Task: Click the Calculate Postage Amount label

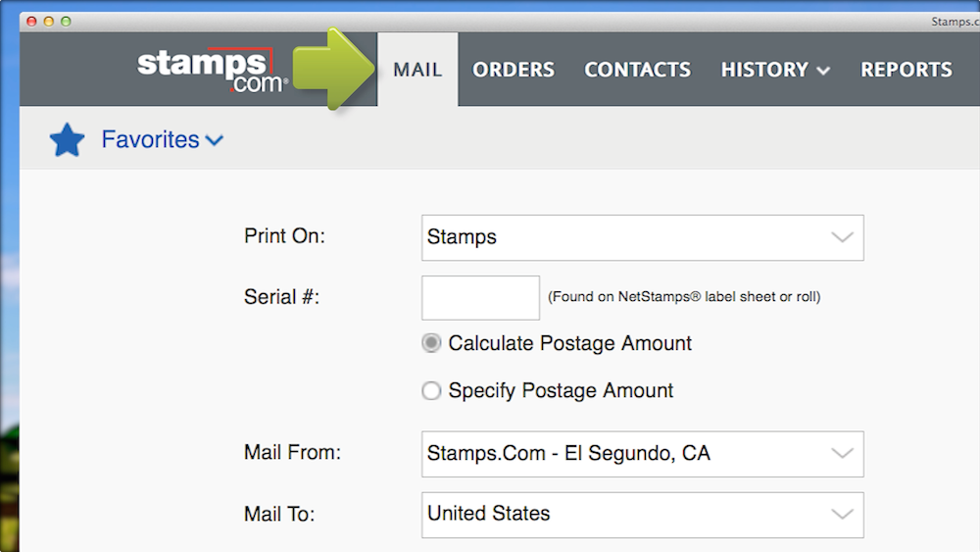Action: pos(569,344)
